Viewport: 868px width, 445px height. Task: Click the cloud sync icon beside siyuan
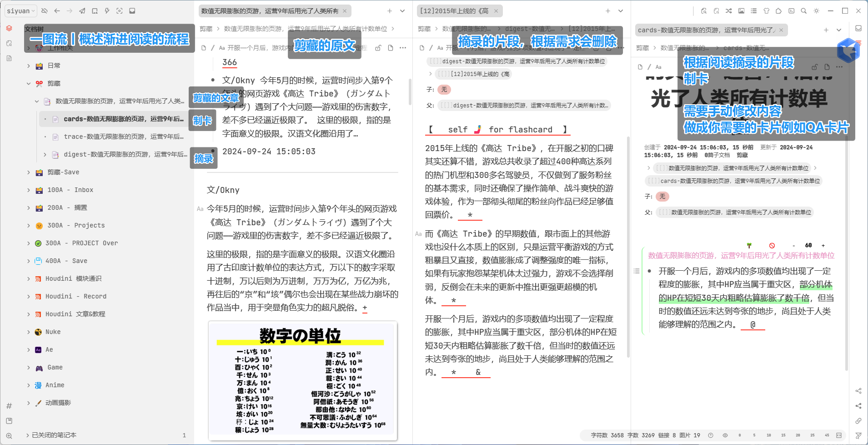tap(45, 11)
